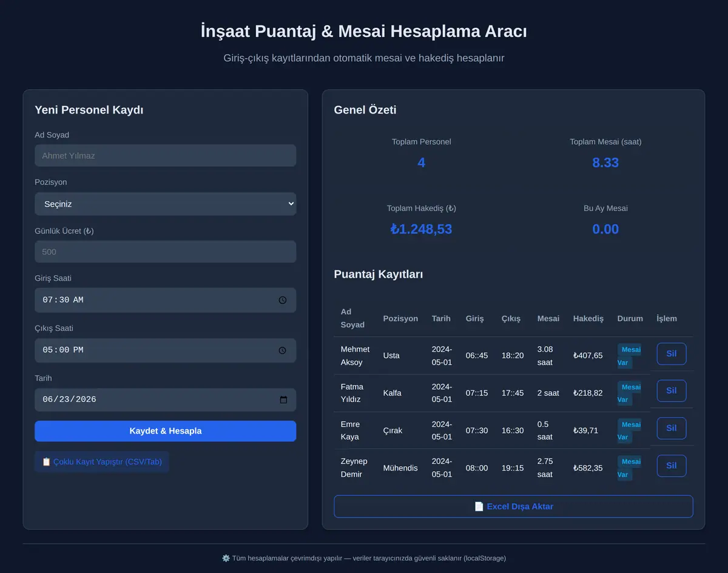Viewport: 728px width, 573px height.
Task: Open Çoklu Kayıt Yapıştır (CSV/Tab)
Action: (x=102, y=461)
